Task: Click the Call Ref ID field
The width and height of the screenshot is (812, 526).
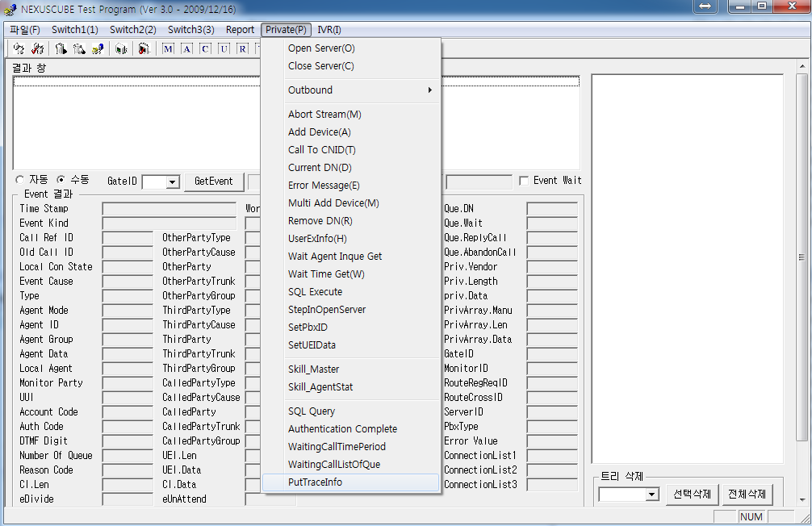Action: pyautogui.click(x=128, y=238)
